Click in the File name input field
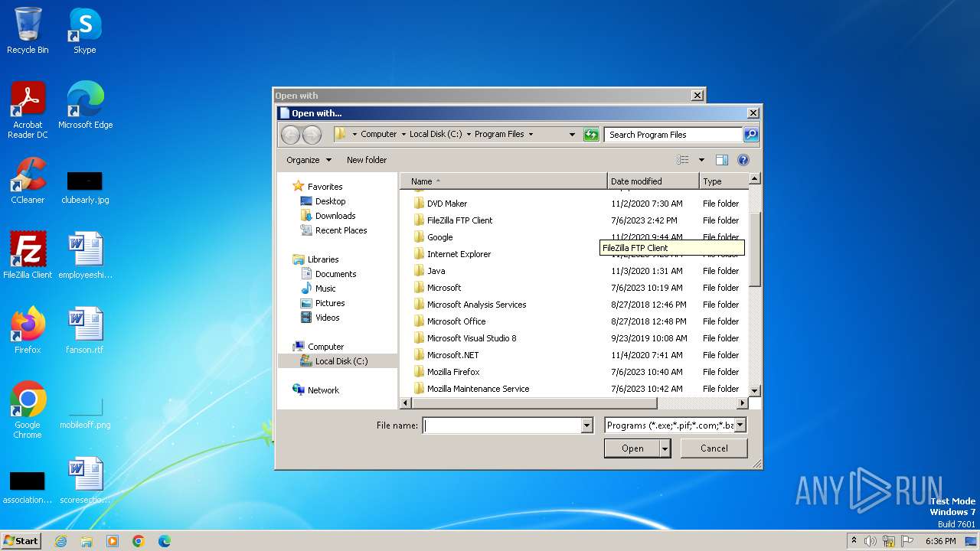The image size is (980, 551). 502,425
